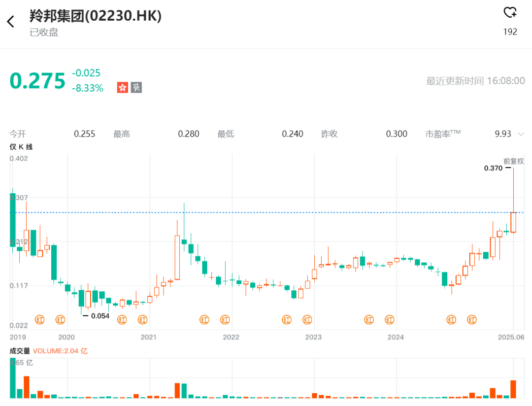This screenshot has width=532, height=406.
Task: Select the latest candlestick at 2025.06
Action: click(x=513, y=222)
